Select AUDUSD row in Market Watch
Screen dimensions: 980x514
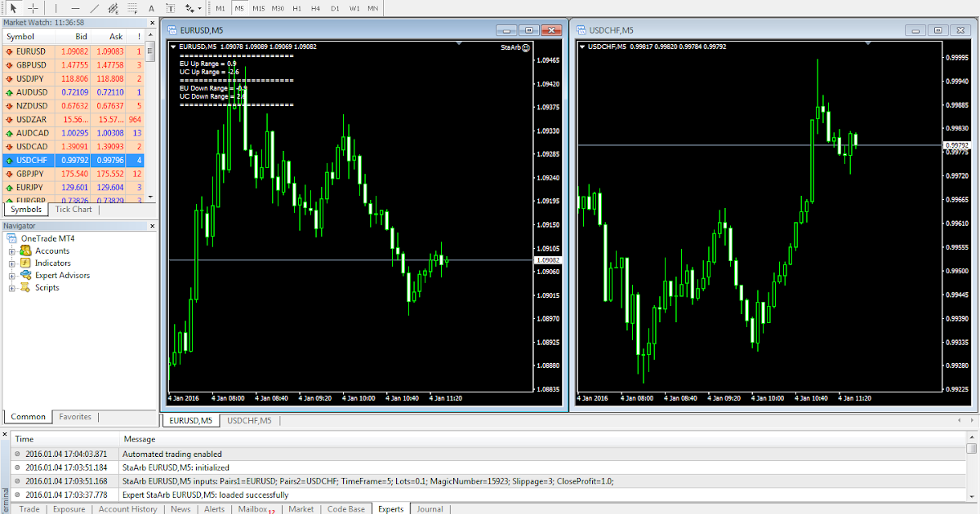pos(73,92)
